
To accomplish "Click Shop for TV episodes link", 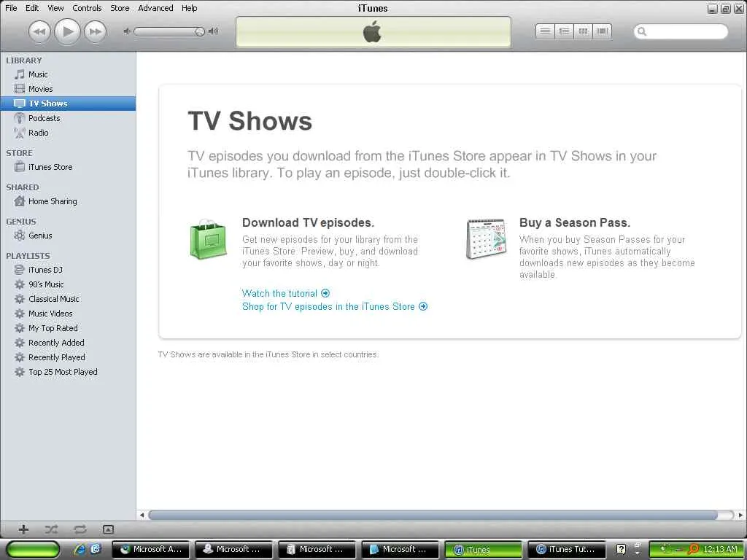I will pyautogui.click(x=334, y=307).
